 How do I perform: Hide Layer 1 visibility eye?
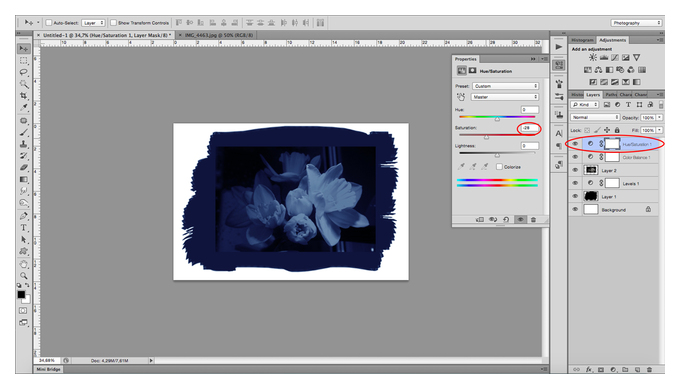[575, 196]
